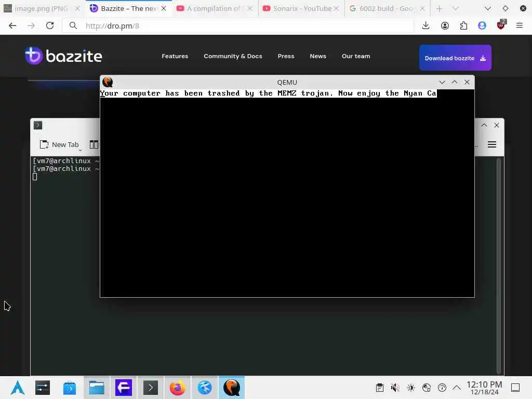532x399 pixels.
Task: Click the Download bazzite button
Action: (x=455, y=58)
